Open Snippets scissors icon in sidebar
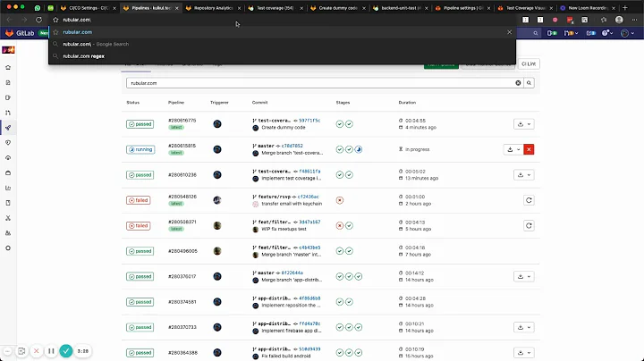644x361 pixels. coord(8,218)
